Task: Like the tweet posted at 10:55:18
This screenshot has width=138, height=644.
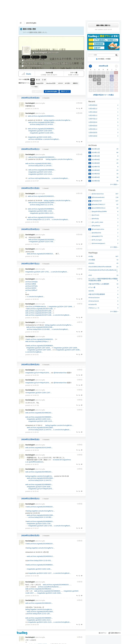Action: pos(82,142)
